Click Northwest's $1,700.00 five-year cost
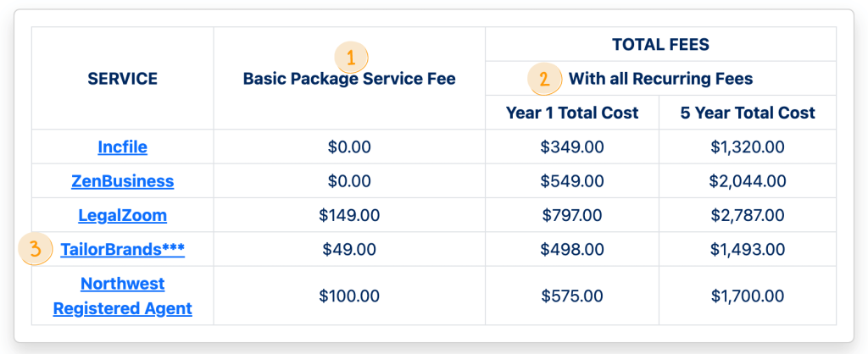Screen dimensions: 868x354 (x=748, y=296)
